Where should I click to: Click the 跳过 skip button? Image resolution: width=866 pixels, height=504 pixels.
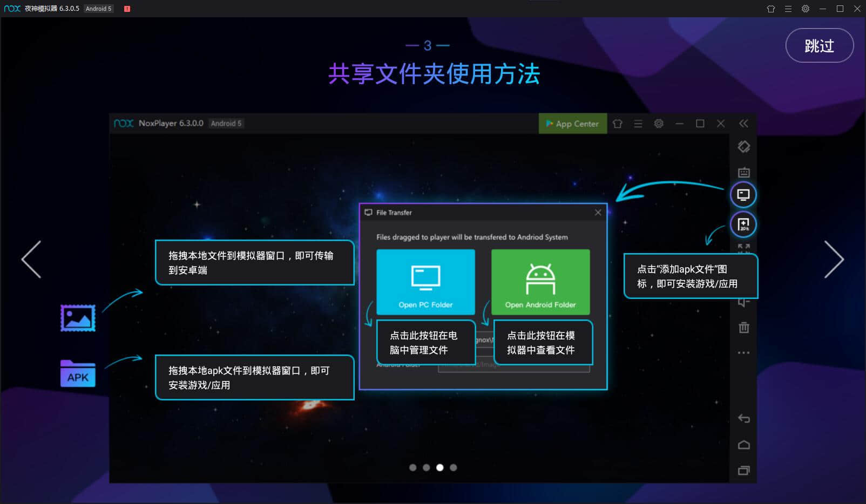(819, 45)
